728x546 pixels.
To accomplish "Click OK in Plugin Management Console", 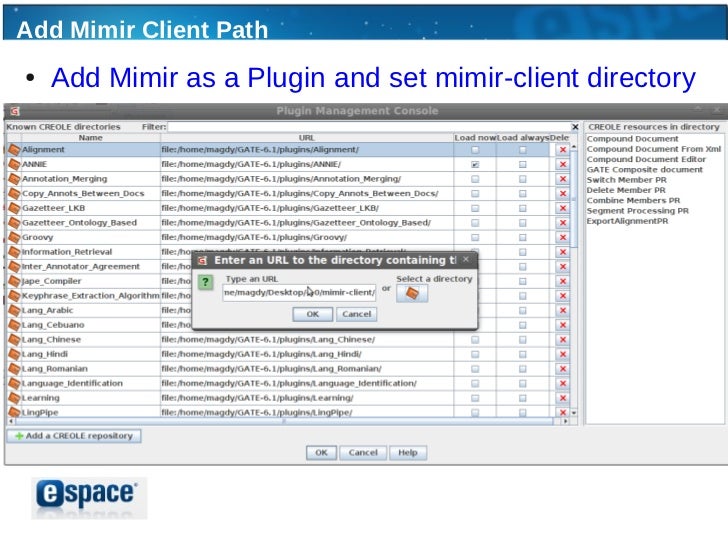I will 321,453.
